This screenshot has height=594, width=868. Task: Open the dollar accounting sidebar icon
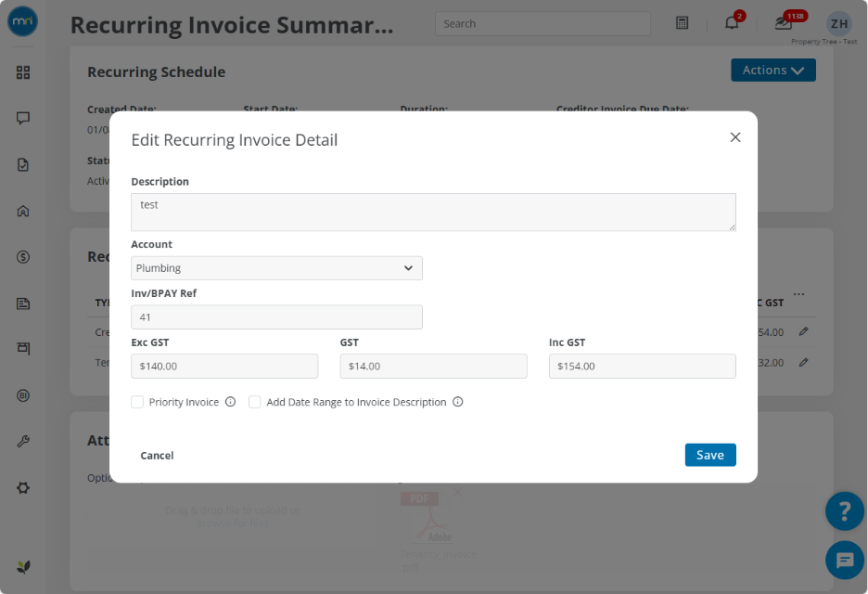click(x=22, y=257)
